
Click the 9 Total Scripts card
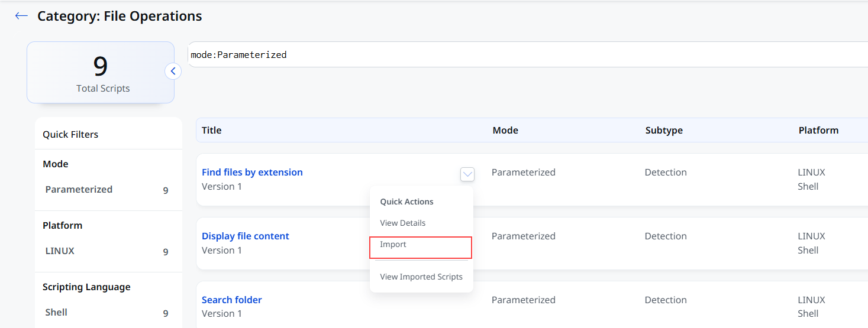click(101, 73)
